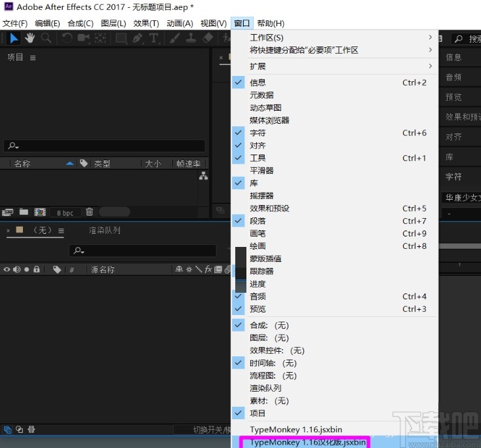
Task: Open the timeline panel menu icon
Action: (x=61, y=231)
